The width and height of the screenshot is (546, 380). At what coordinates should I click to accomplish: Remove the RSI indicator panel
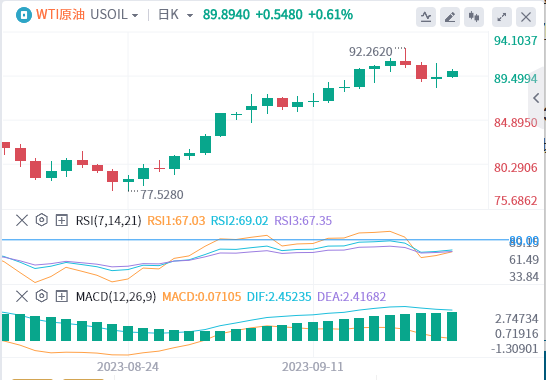coord(22,220)
